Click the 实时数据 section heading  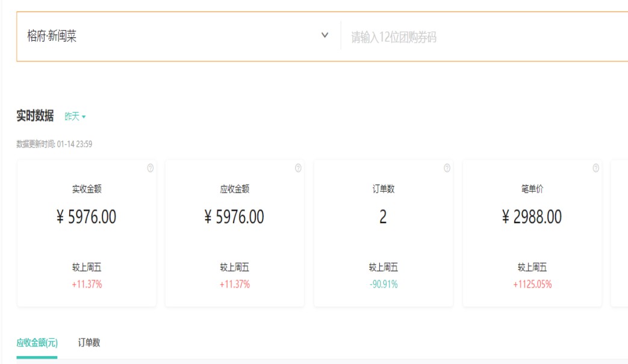35,116
